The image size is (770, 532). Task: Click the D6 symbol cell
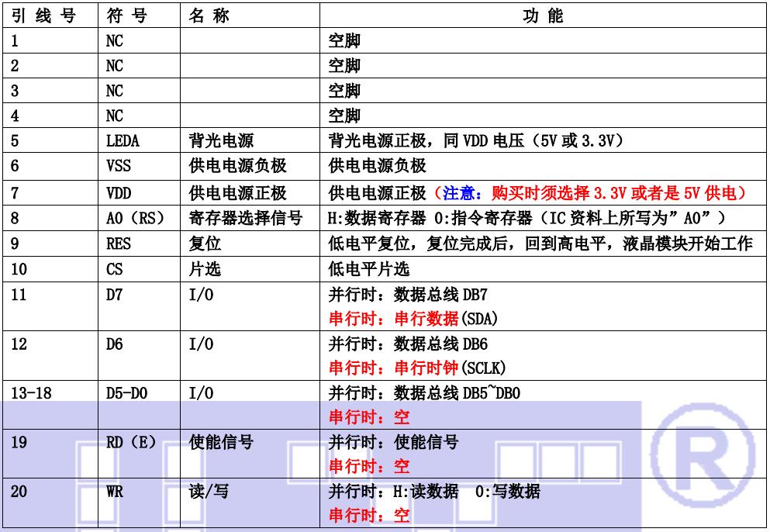pos(114,344)
